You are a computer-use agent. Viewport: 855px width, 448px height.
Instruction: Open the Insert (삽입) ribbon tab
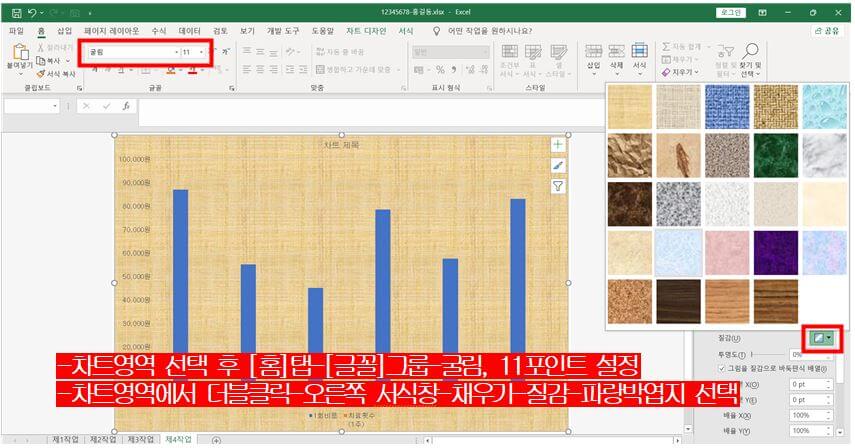click(x=64, y=31)
